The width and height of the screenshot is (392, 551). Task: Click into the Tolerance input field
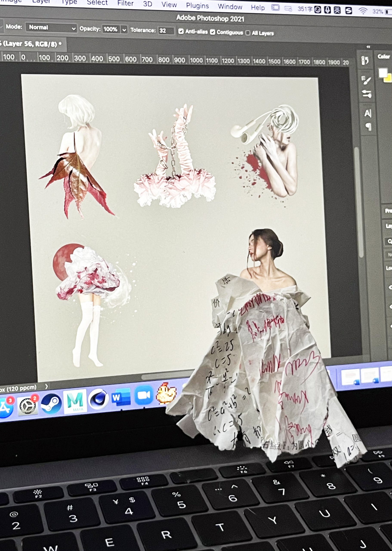click(166, 31)
